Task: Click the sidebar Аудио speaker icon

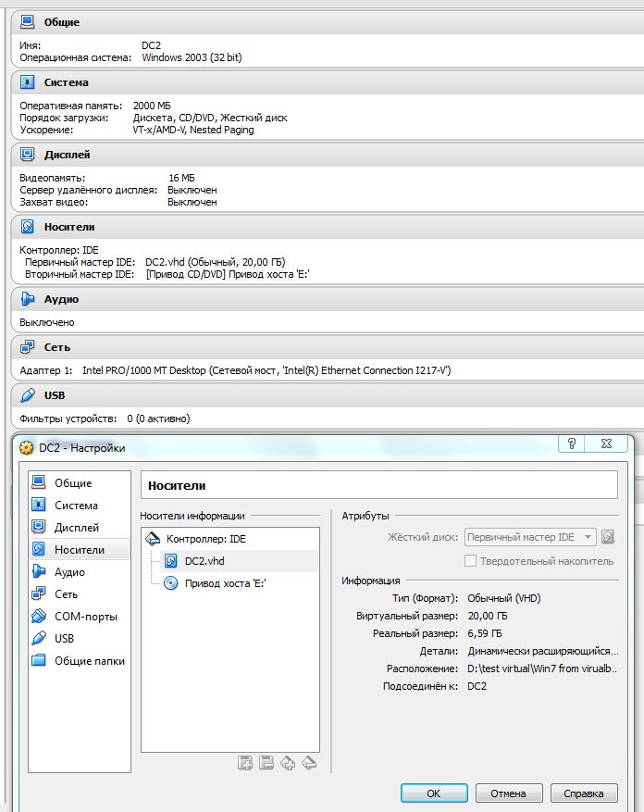Action: 39,571
